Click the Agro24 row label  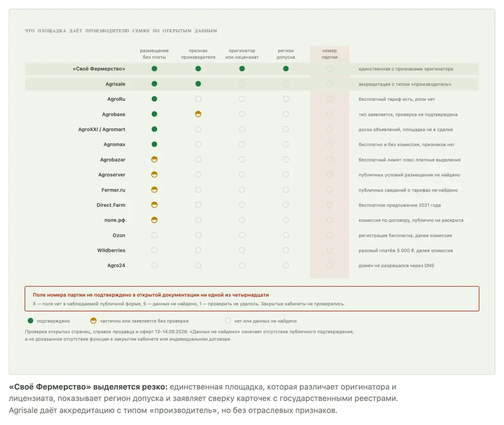tap(116, 266)
